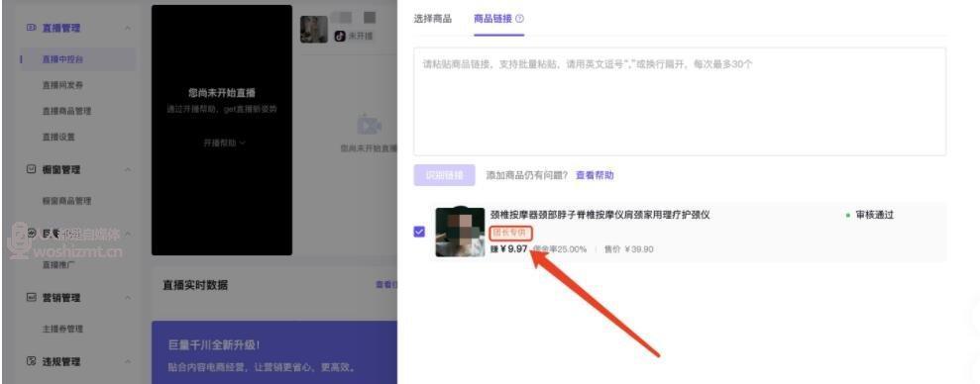The width and height of the screenshot is (980, 384).
Task: Click the 颈椎按摩器颈部脖子 product title
Action: point(600,215)
